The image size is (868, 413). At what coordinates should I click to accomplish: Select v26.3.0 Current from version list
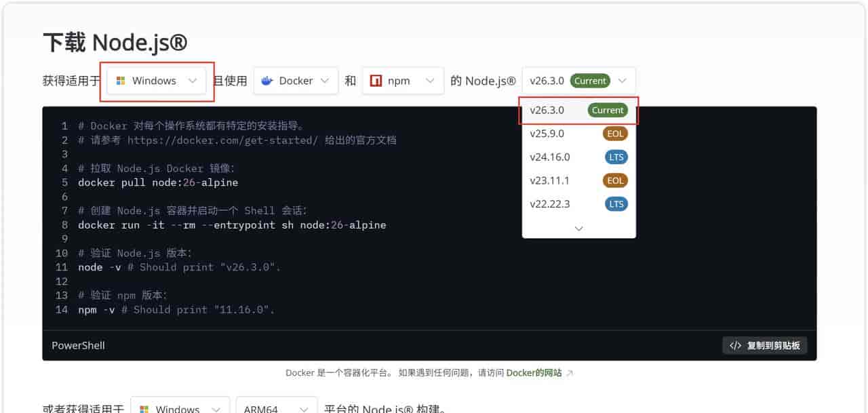coord(578,110)
